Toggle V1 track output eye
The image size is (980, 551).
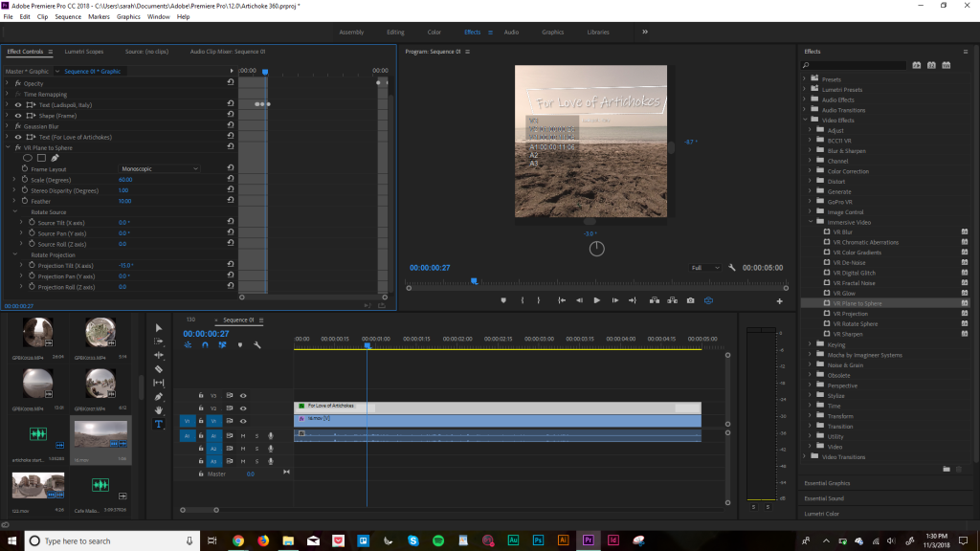click(243, 421)
